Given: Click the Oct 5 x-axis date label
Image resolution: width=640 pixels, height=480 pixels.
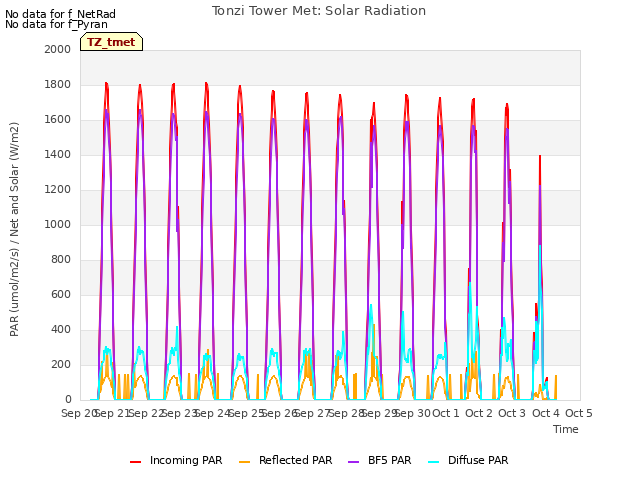Looking at the screenshot, I should (x=579, y=413).
